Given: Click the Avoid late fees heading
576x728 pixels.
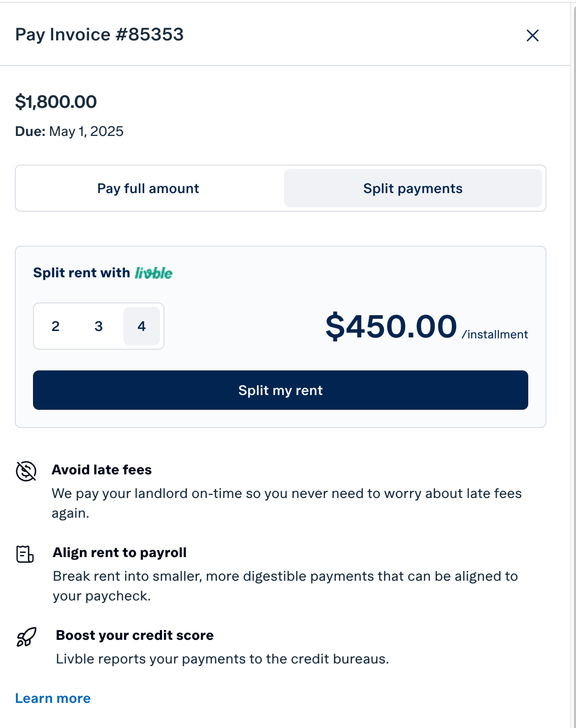Looking at the screenshot, I should coord(102,470).
